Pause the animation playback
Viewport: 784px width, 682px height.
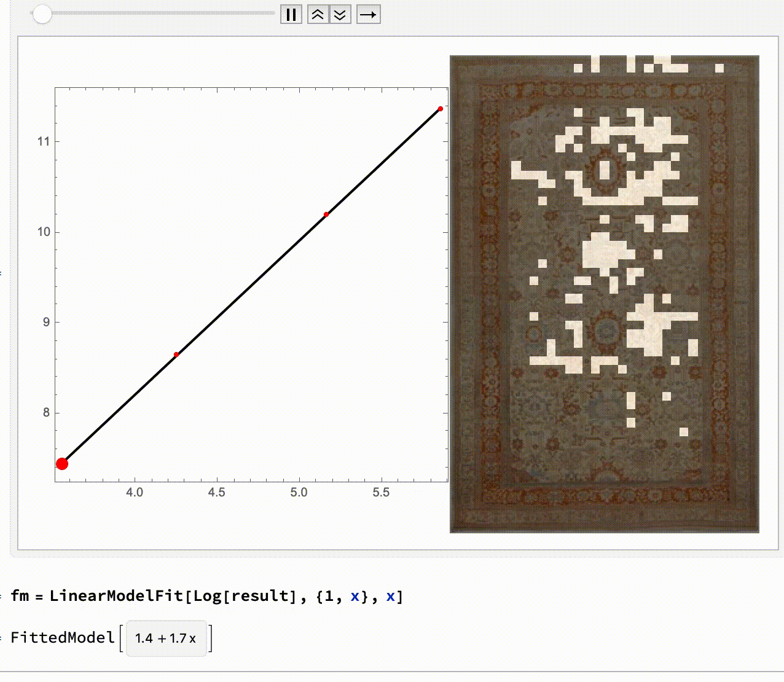(291, 14)
